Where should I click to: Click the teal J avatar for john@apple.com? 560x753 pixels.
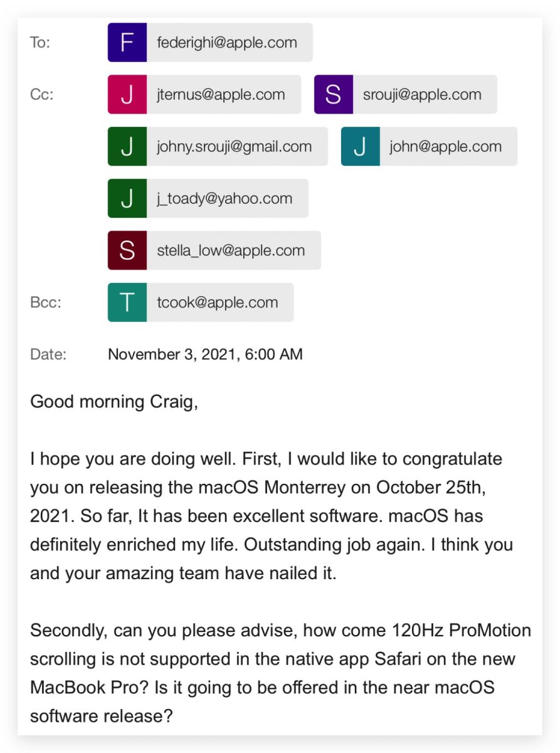pos(361,147)
